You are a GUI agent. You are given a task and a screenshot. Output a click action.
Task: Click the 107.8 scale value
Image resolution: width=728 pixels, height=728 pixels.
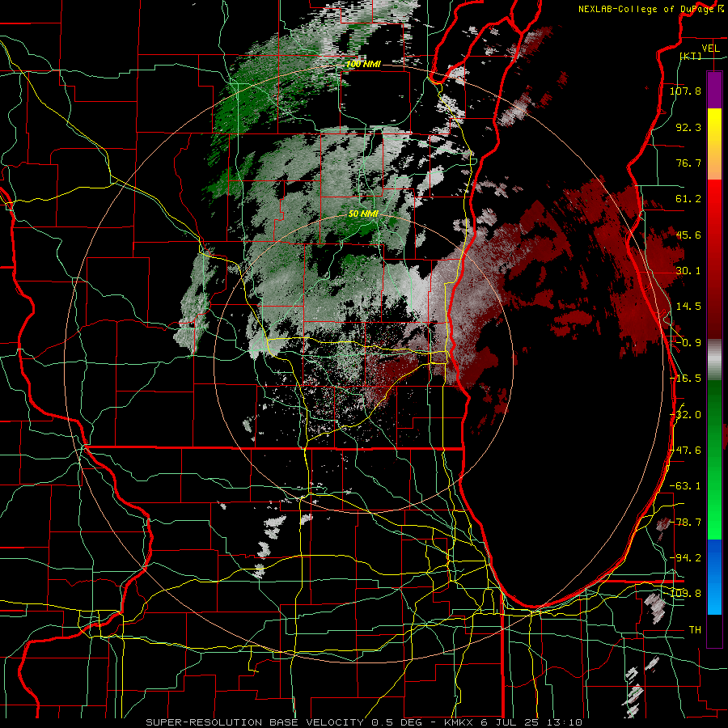click(685, 91)
